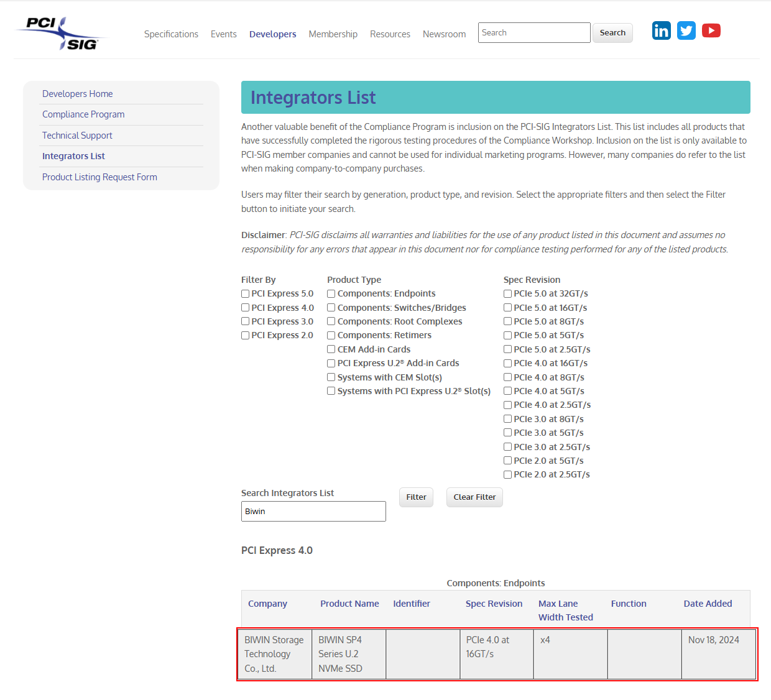Tick PCIe 2.0 at 2.5GT/s revision
Screen dimensions: 771x700
pyautogui.click(x=508, y=474)
